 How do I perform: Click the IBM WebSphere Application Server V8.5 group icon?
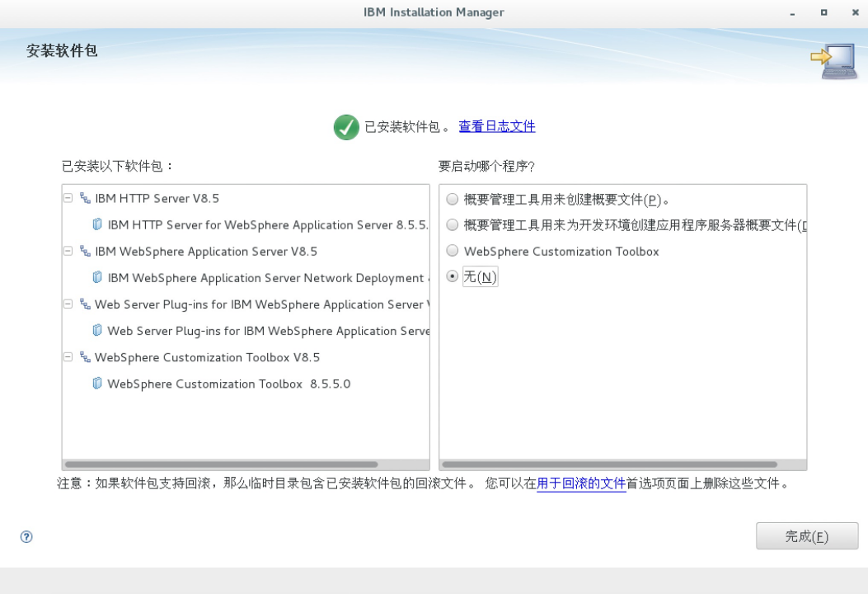tap(85, 252)
